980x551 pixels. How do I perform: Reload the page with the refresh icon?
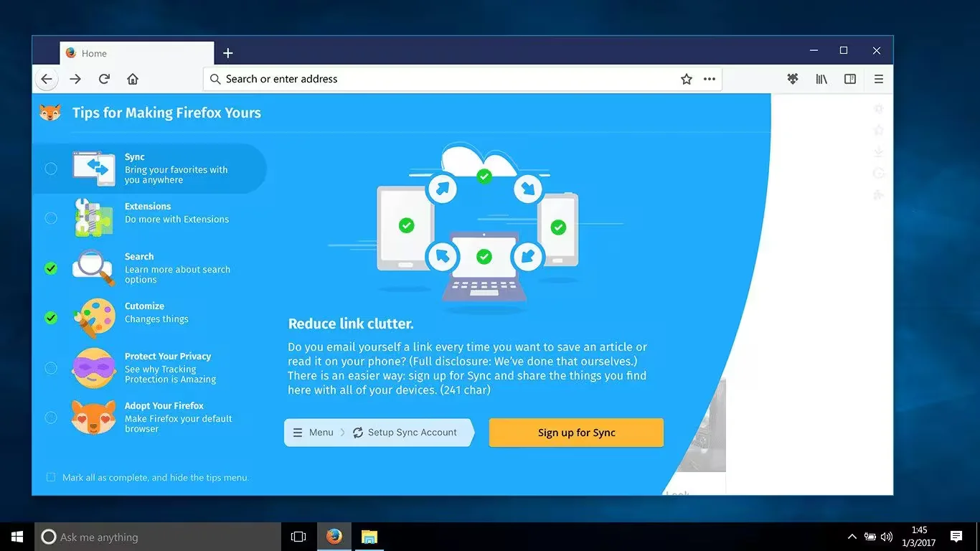[104, 79]
